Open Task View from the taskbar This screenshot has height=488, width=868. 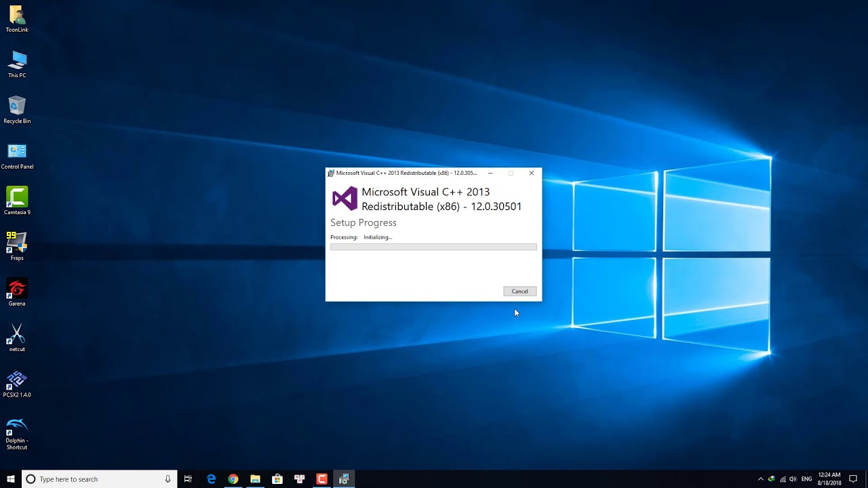[188, 479]
